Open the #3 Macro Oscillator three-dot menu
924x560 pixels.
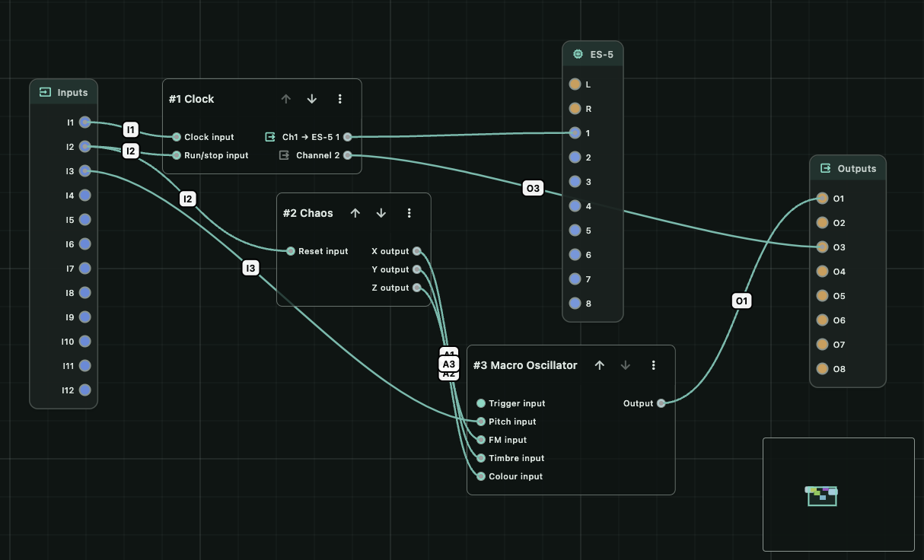point(653,365)
